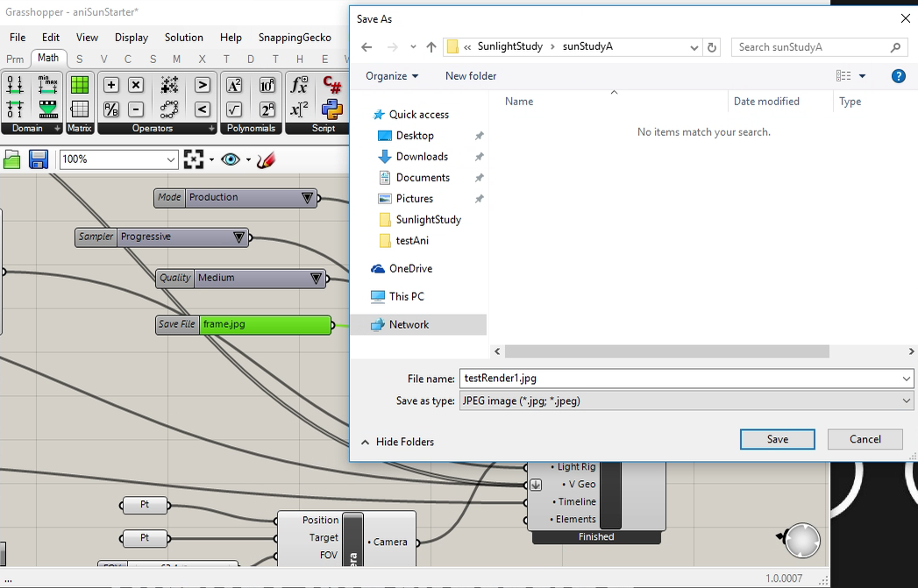918x588 pixels.
Task: Add the Addition operator component
Action: tap(111, 85)
